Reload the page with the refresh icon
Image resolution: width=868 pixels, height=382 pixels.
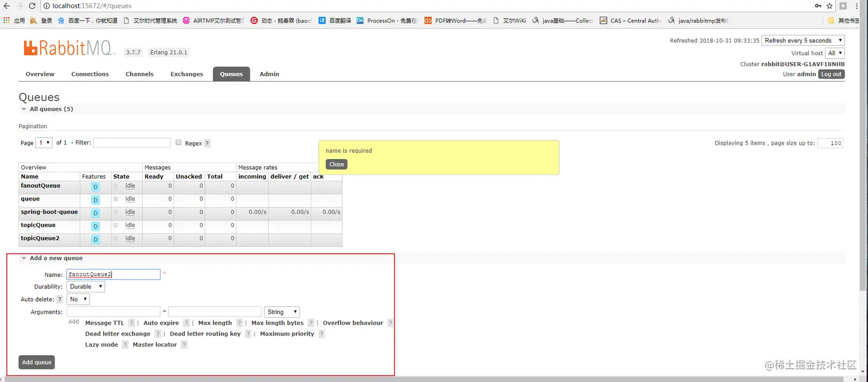click(x=33, y=6)
